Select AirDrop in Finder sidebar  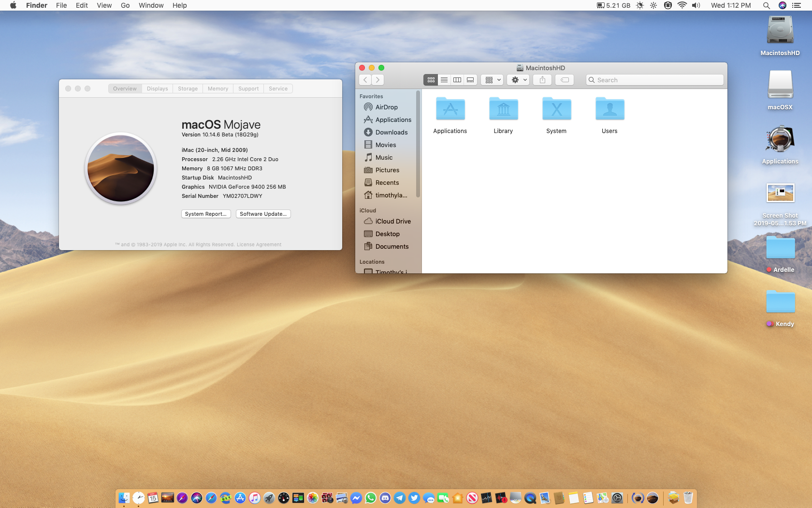point(386,107)
